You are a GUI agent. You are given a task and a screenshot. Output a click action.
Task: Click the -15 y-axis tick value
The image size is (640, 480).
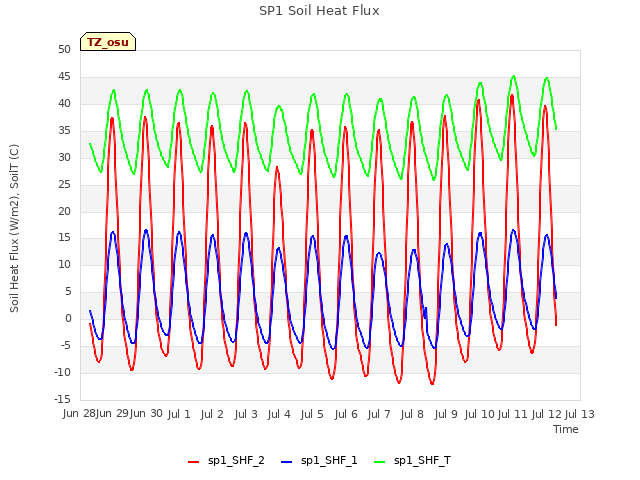click(62, 399)
